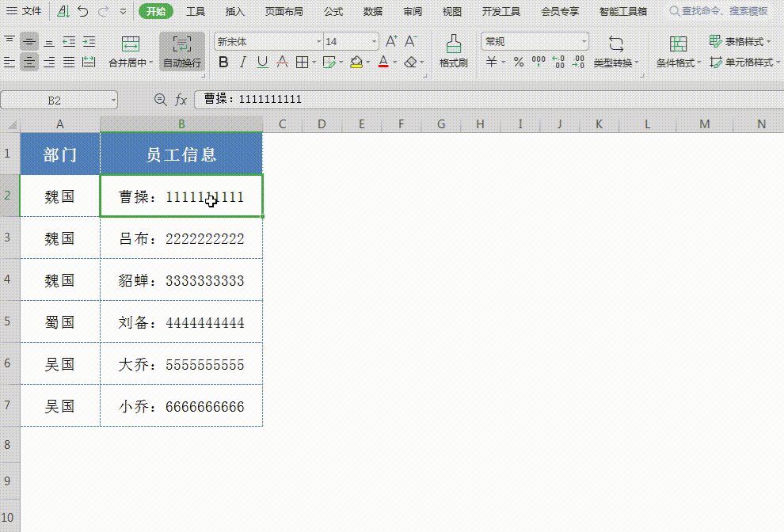The image size is (784, 532).
Task: Expand the font color dropdown arrow
Action: 395,63
